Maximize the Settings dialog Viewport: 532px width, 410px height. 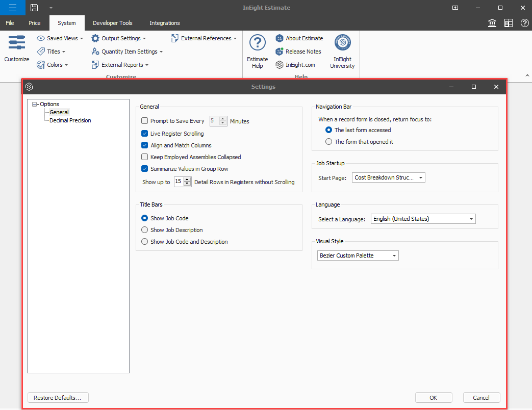(x=474, y=87)
